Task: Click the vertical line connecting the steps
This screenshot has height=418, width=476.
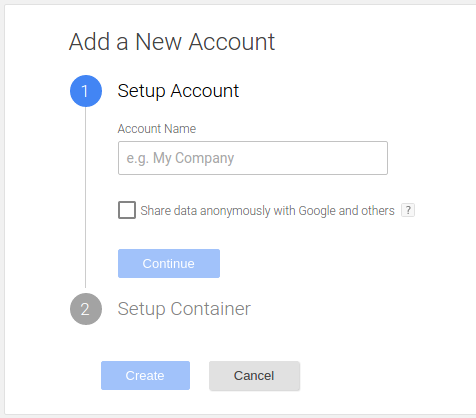Action: 85,197
